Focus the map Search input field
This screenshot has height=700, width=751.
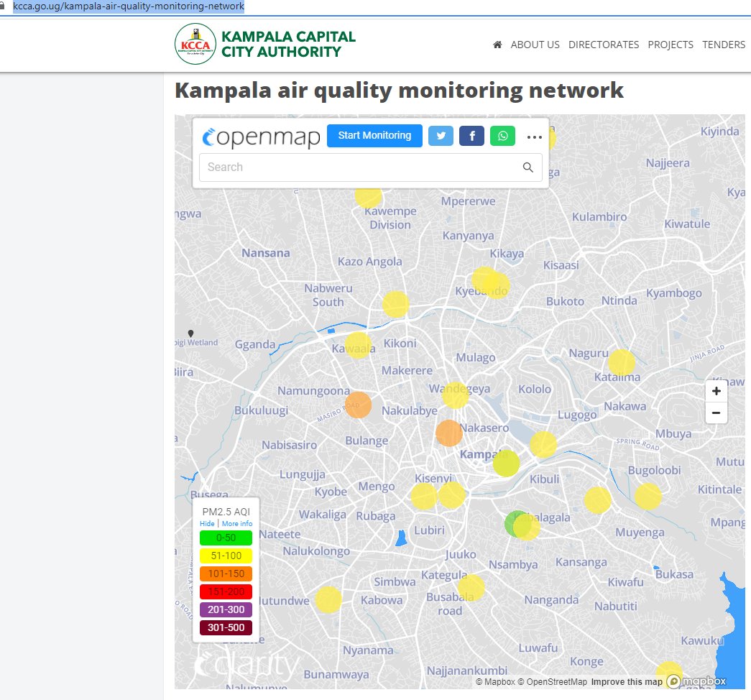(x=371, y=167)
